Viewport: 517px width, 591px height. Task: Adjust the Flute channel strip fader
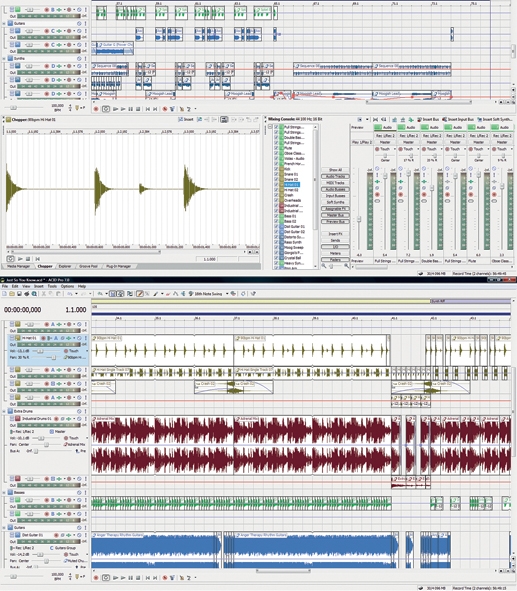tap(479, 175)
